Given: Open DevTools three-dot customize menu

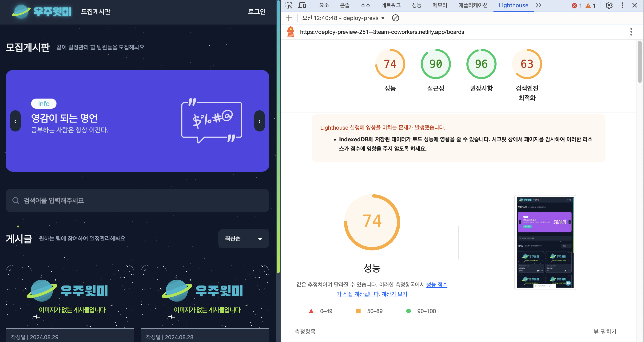Looking at the screenshot, I should [622, 5].
